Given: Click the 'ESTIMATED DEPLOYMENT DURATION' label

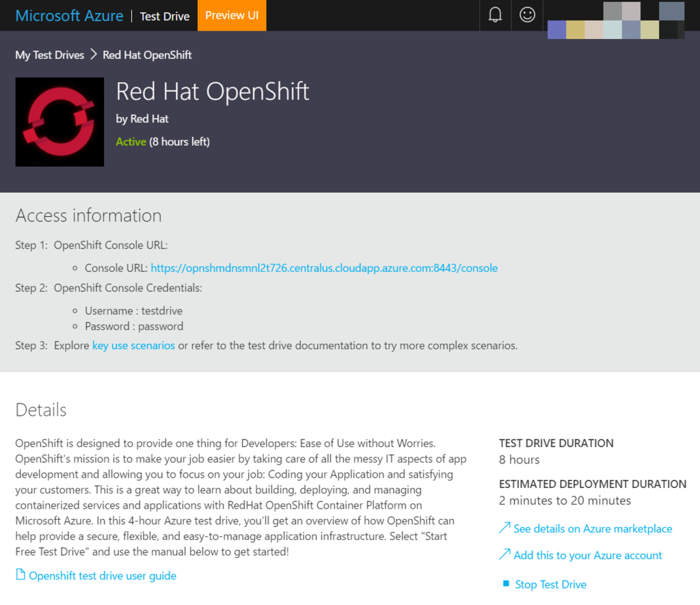Looking at the screenshot, I should [x=593, y=485].
